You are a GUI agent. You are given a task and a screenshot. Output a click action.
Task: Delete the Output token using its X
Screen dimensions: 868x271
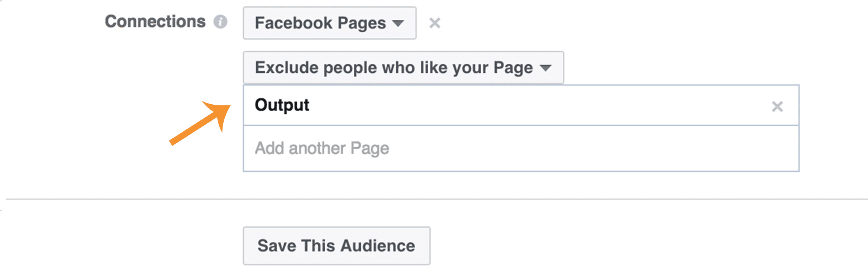(x=777, y=106)
